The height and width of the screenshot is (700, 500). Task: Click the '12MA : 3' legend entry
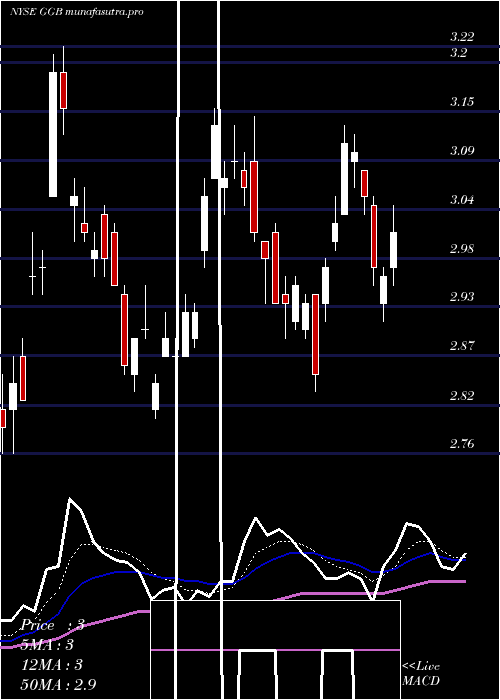click(x=52, y=665)
